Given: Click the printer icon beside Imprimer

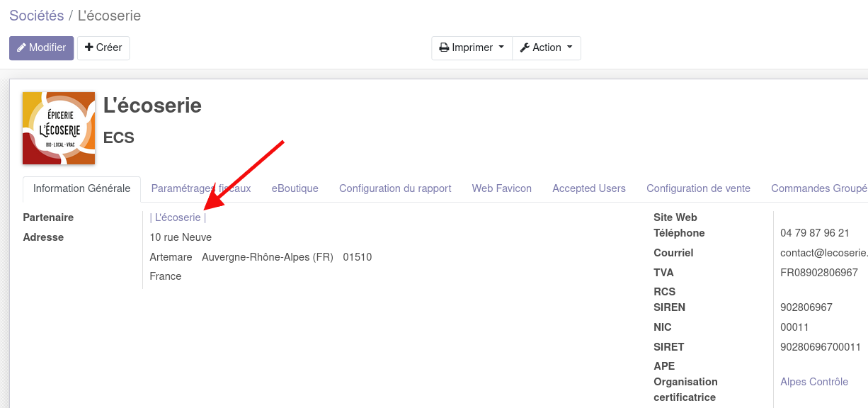Looking at the screenshot, I should [x=444, y=47].
